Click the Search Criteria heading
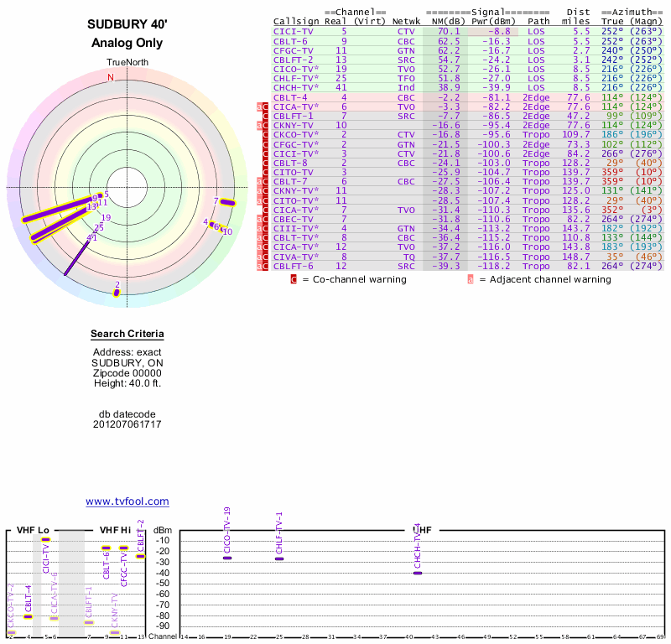 (127, 334)
